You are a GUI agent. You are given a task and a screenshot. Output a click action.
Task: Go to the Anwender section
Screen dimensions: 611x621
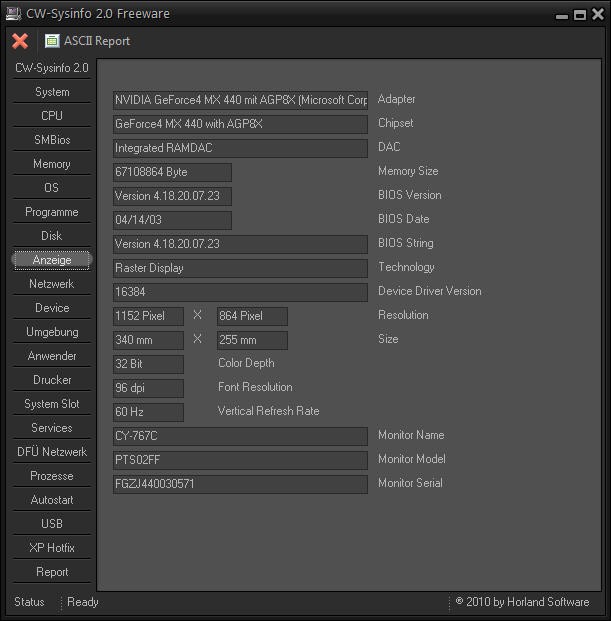tap(52, 356)
